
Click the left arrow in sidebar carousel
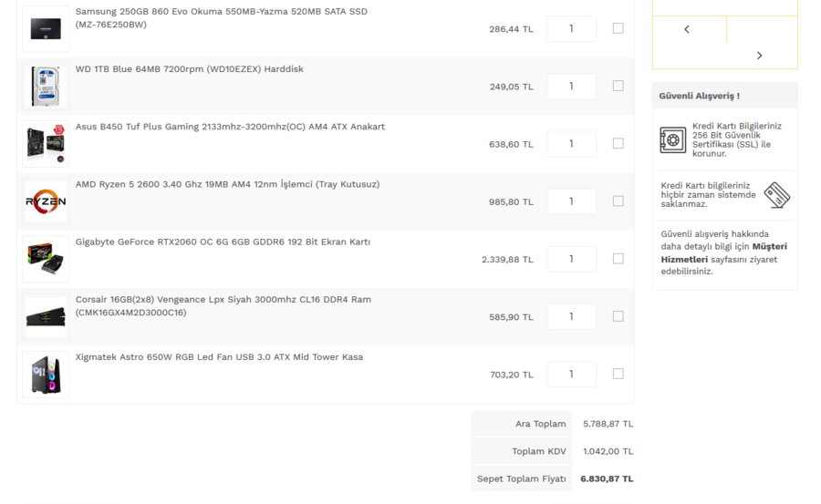click(687, 29)
